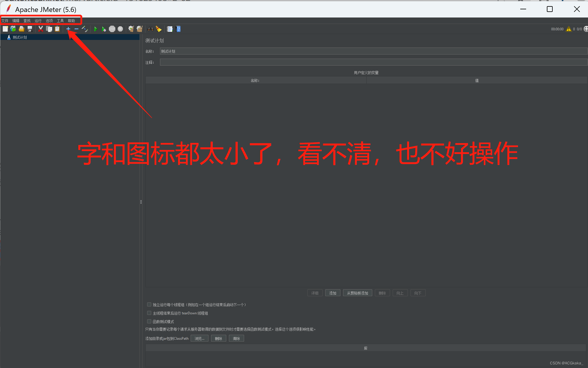The height and width of the screenshot is (368, 588).
Task: Enable 函数测试模式 checkbox
Action: (x=149, y=321)
